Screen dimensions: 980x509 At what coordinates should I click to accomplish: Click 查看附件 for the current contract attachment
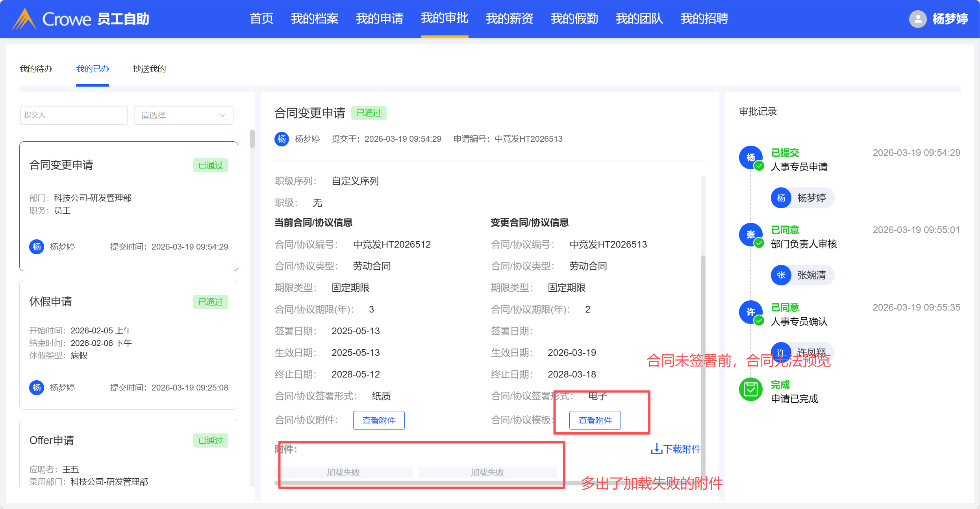coord(378,420)
